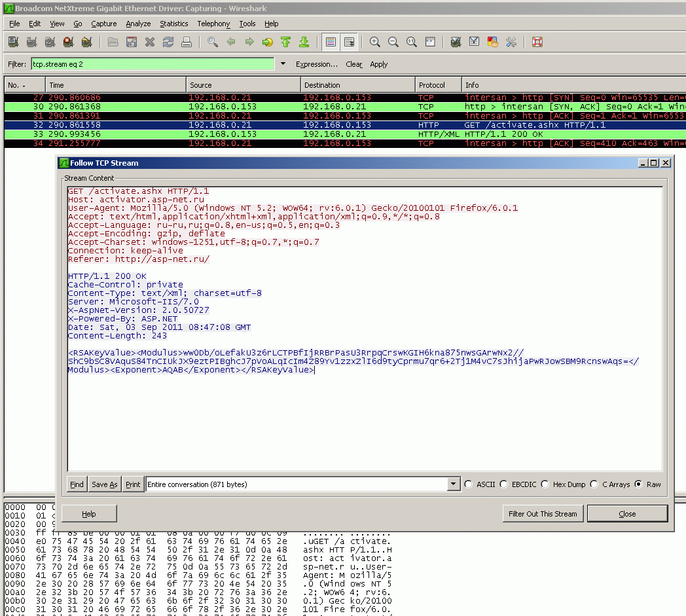Go forward in packet history
The image size is (686, 616).
249,42
